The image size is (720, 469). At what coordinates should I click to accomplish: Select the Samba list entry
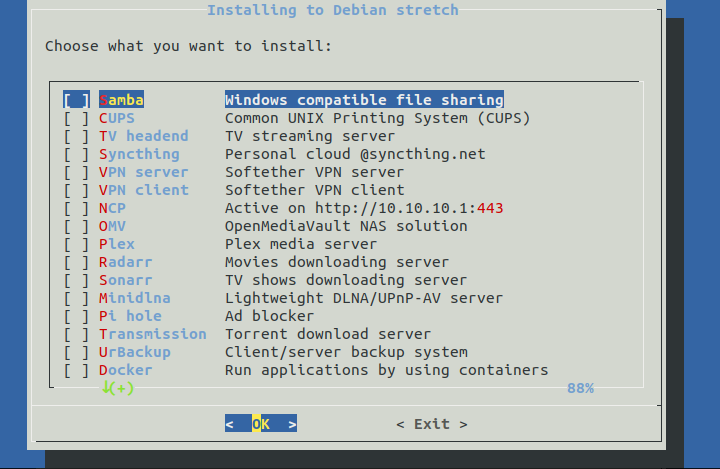[x=121, y=100]
